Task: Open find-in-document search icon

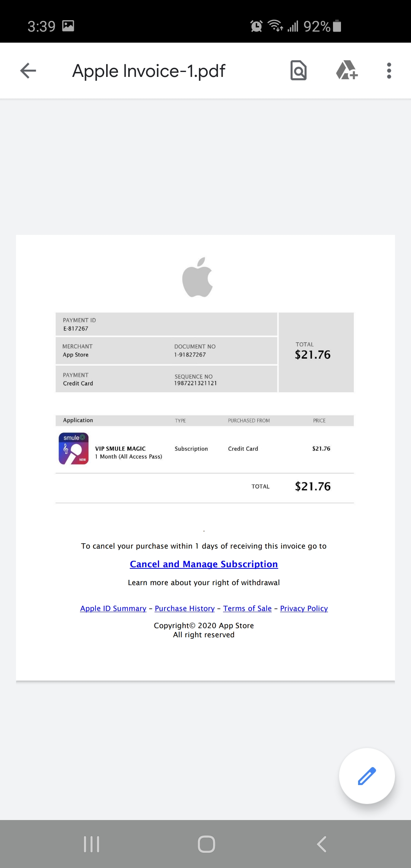Action: tap(298, 70)
